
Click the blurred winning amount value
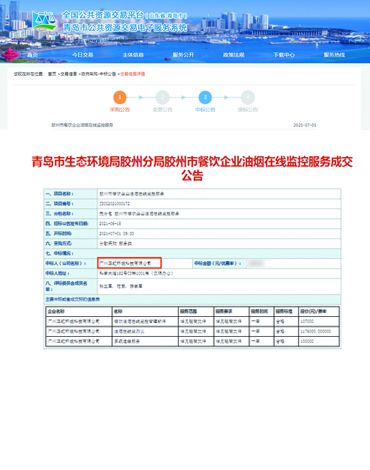(x=256, y=263)
